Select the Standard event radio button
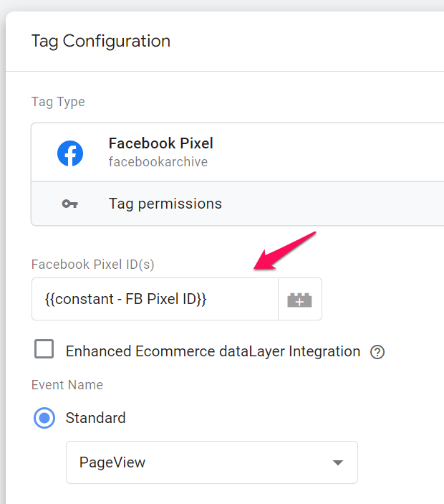 point(44,418)
